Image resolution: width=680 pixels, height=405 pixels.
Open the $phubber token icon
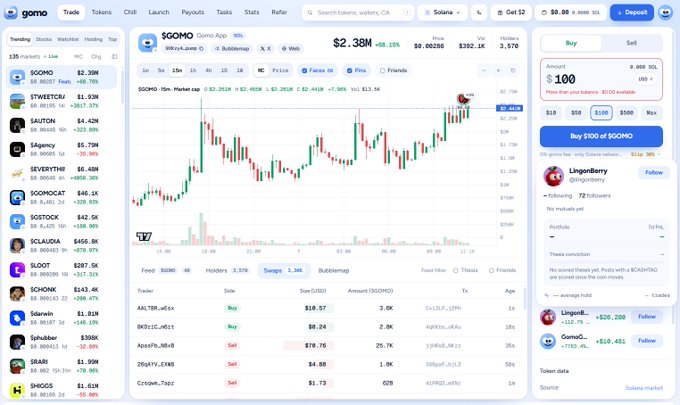[17, 342]
